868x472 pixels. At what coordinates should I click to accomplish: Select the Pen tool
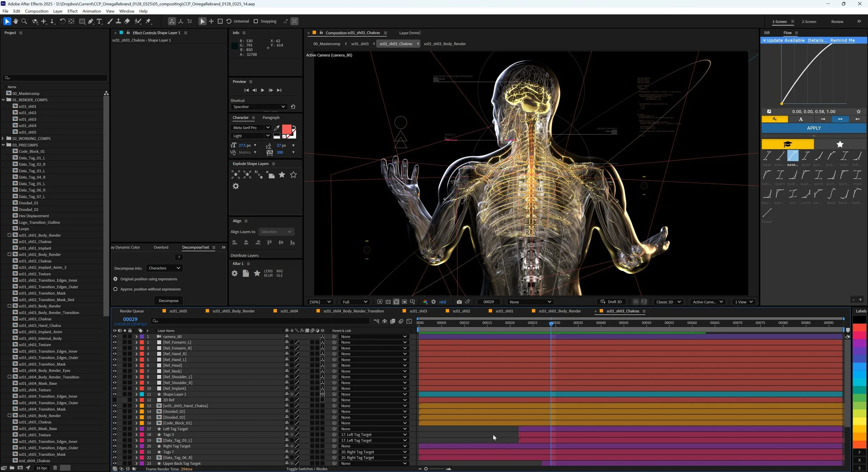click(x=91, y=22)
